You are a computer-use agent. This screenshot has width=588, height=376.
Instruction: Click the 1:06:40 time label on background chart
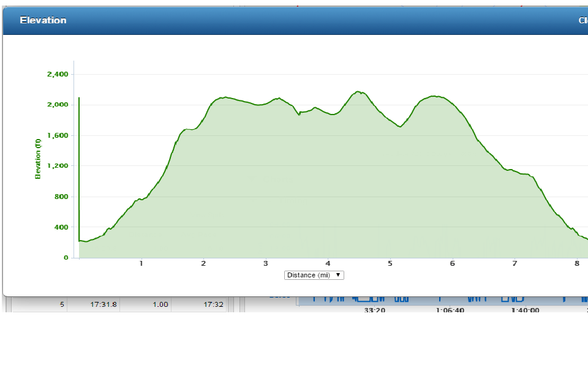click(x=450, y=310)
